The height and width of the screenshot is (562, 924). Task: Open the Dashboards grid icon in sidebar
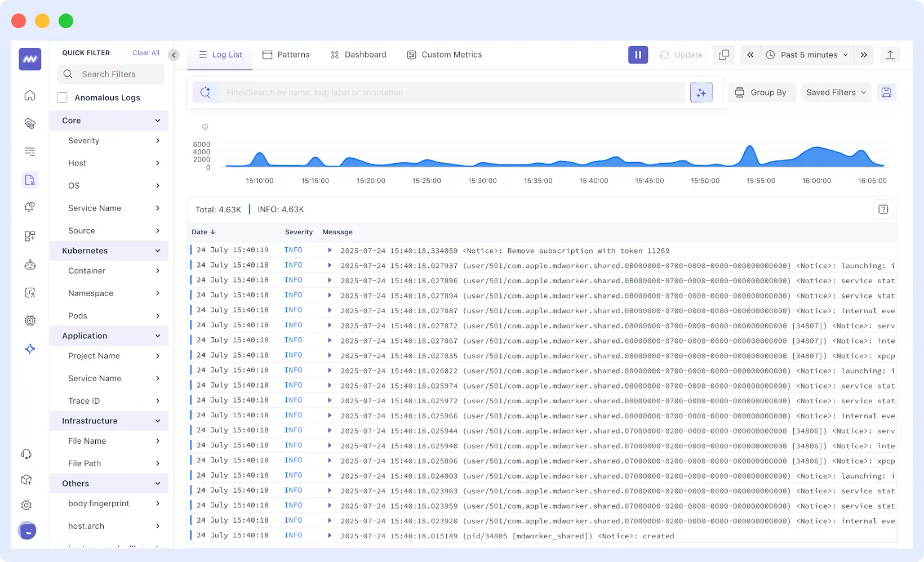pyautogui.click(x=29, y=236)
